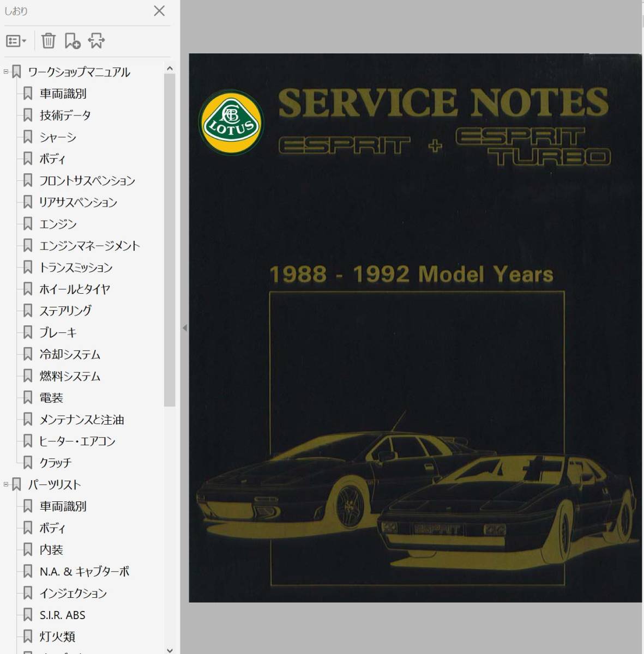Image resolution: width=644 pixels, height=654 pixels.
Task: Click bookmark icon beside 灯火類
Action: point(28,636)
